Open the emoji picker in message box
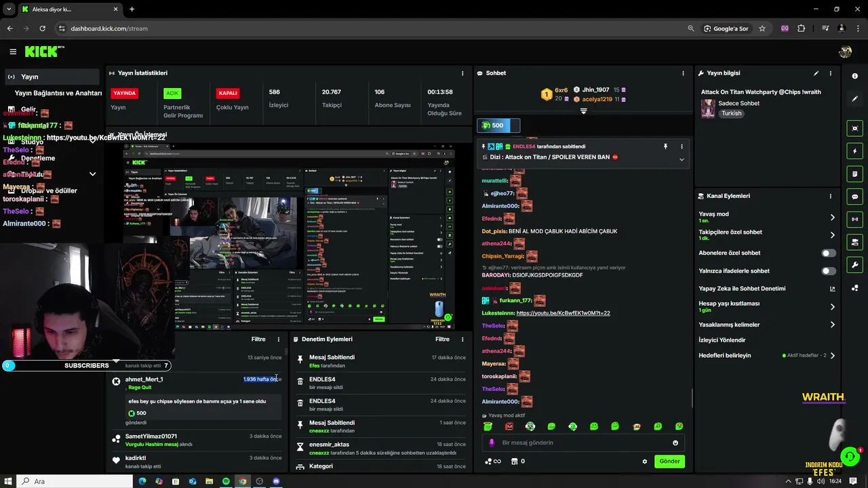Image resolution: width=868 pixels, height=488 pixels. [675, 443]
